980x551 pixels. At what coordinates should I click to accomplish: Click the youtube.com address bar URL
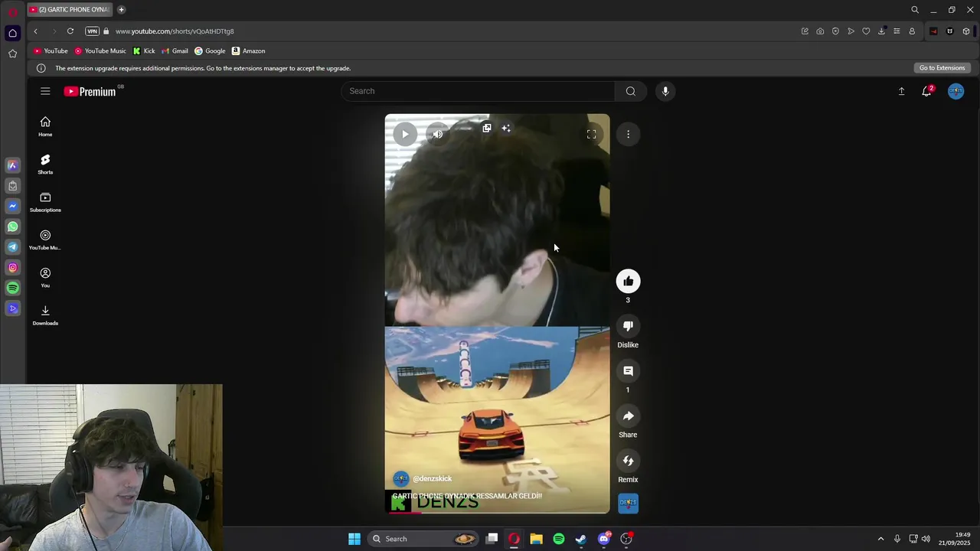175,31
